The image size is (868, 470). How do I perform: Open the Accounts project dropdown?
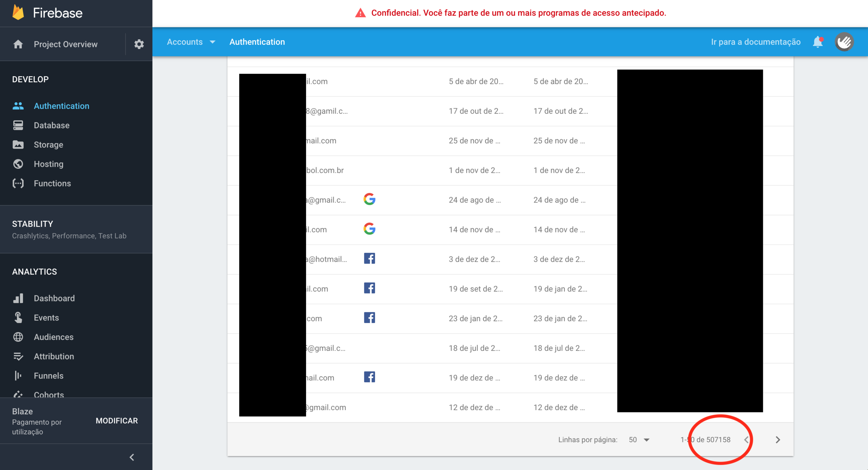(x=191, y=42)
